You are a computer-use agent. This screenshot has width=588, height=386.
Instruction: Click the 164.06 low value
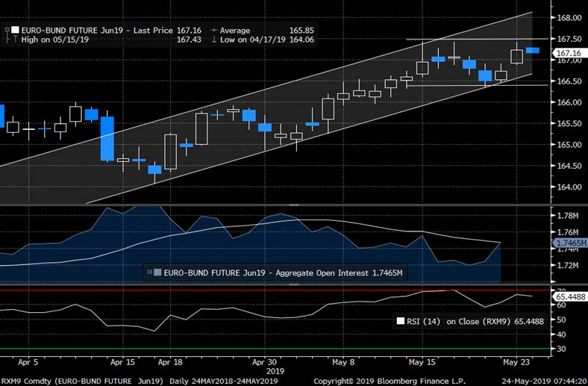coord(301,40)
